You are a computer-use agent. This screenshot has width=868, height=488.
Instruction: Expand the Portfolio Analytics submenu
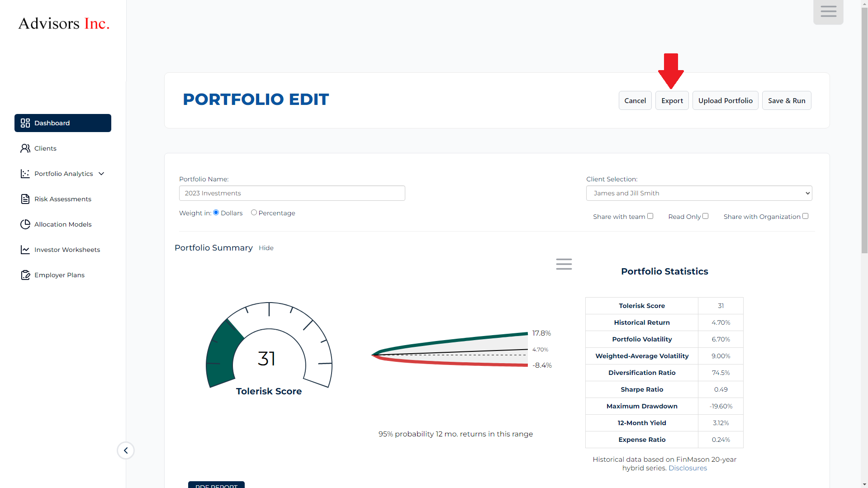[101, 174]
